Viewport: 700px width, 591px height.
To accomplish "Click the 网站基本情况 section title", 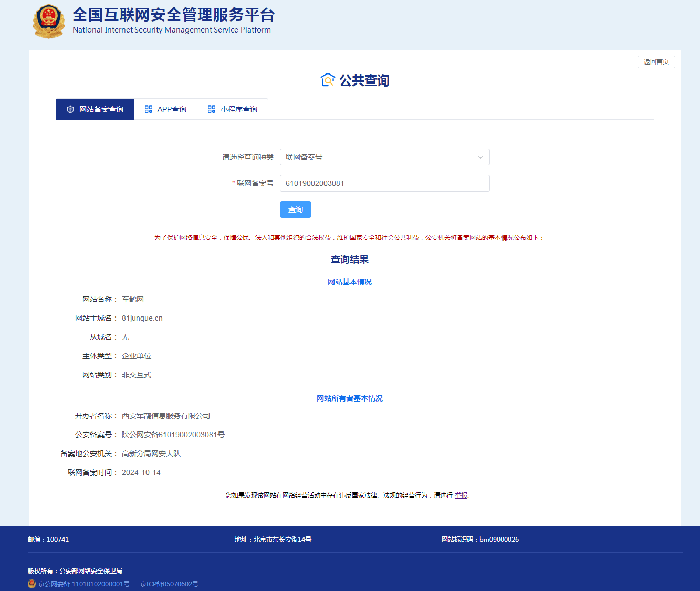I will coord(350,282).
